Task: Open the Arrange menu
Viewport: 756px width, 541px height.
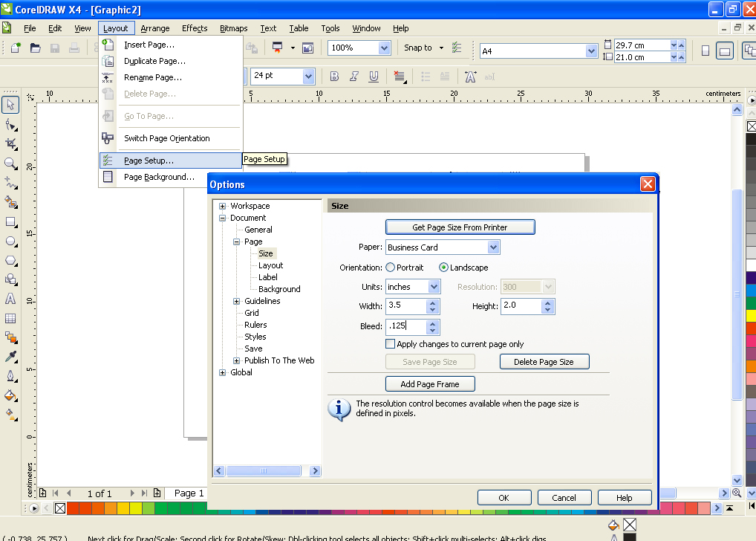Action: [155, 28]
